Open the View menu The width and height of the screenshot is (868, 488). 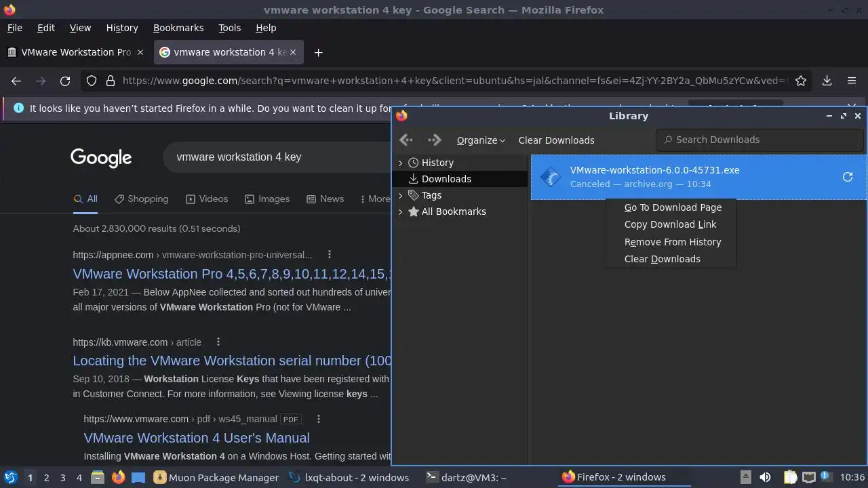(x=80, y=28)
